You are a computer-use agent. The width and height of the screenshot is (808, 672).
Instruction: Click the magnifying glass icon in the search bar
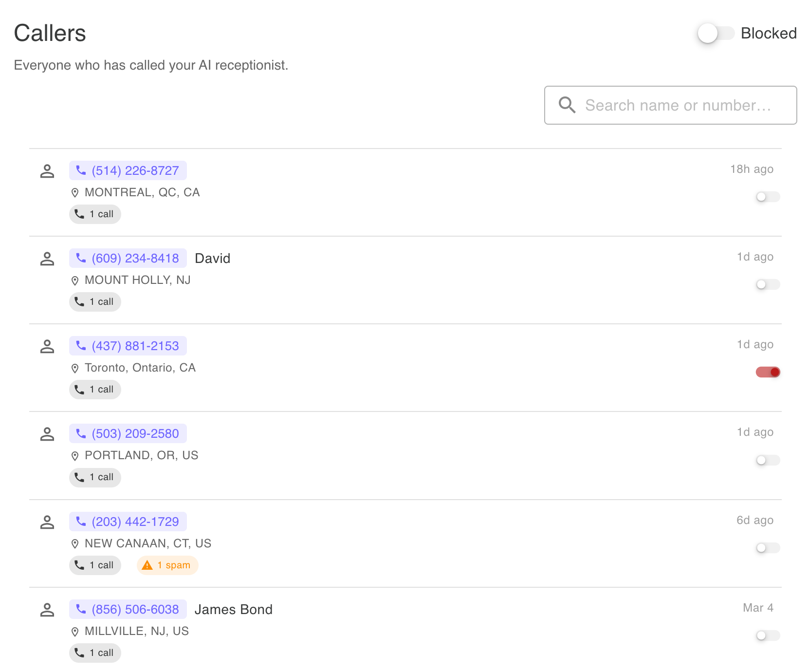(x=567, y=105)
